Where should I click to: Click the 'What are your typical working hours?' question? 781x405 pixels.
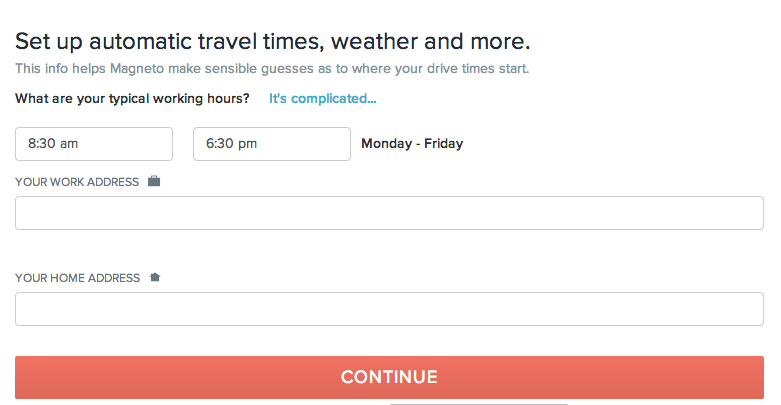coord(132,99)
